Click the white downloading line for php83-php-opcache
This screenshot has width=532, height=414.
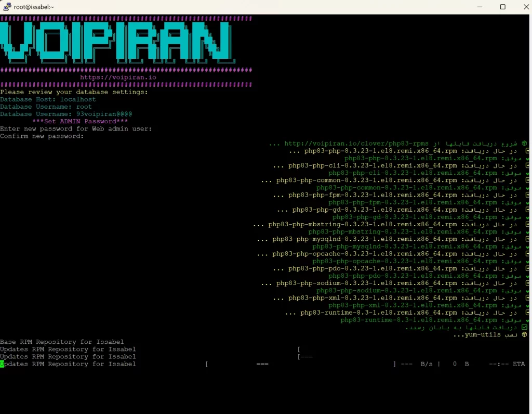(x=393, y=254)
